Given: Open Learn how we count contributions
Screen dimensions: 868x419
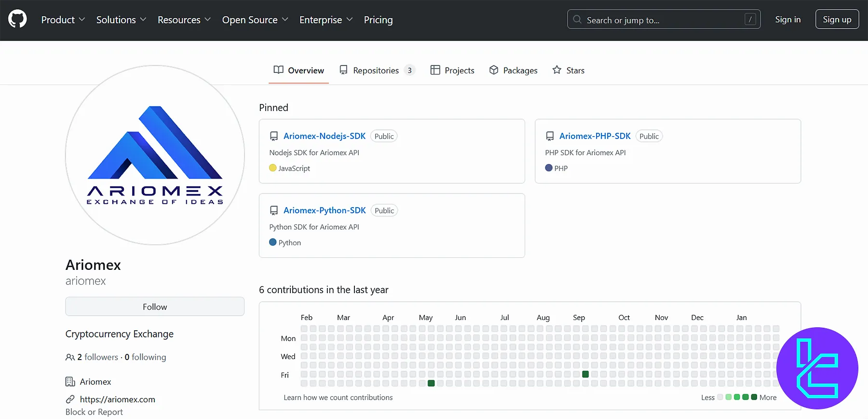Looking at the screenshot, I should tap(338, 398).
